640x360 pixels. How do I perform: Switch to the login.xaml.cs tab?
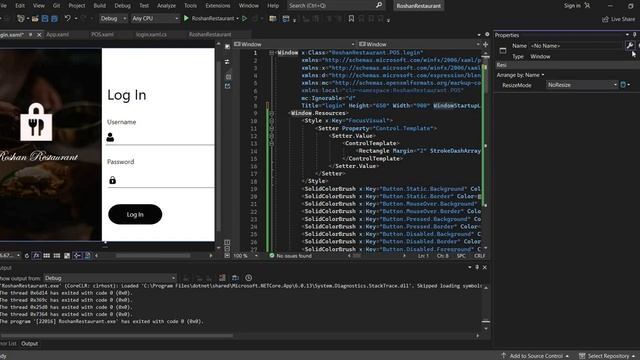point(151,35)
